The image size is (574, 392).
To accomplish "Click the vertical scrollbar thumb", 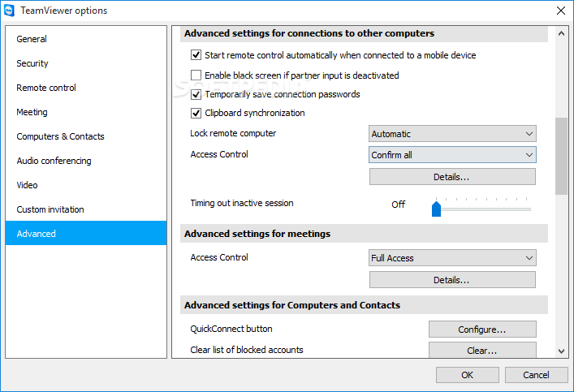I will [x=561, y=157].
